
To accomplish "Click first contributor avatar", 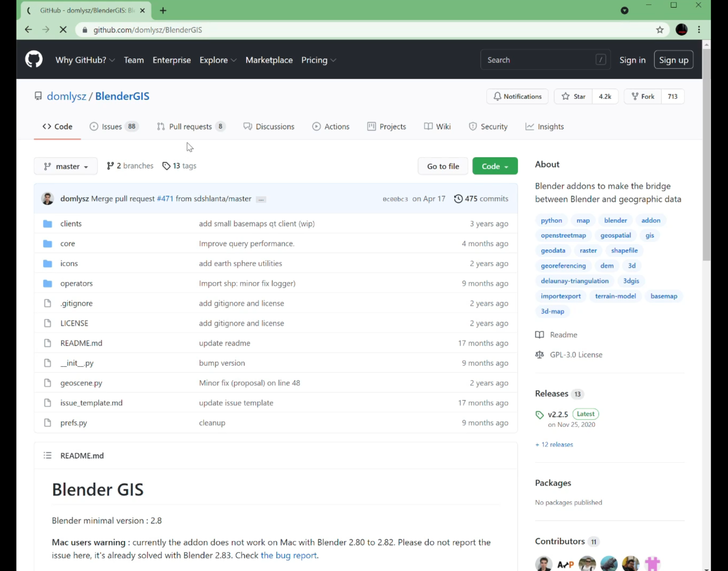I will [543, 564].
